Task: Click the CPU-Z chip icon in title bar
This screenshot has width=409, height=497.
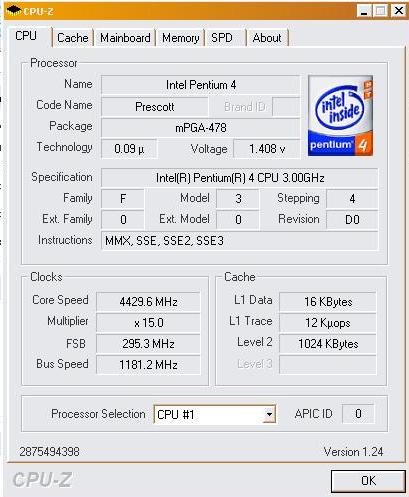Action: pyautogui.click(x=14, y=11)
